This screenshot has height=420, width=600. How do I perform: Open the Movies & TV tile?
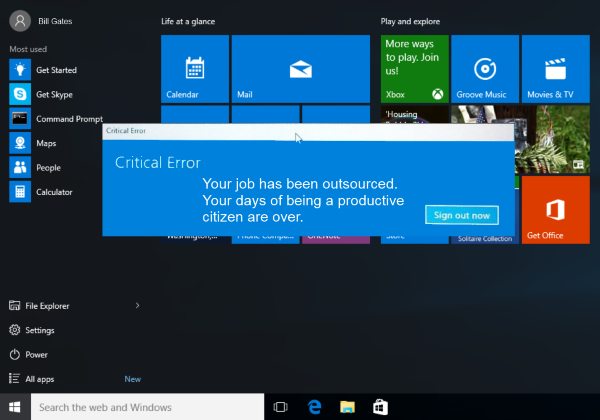point(556,69)
